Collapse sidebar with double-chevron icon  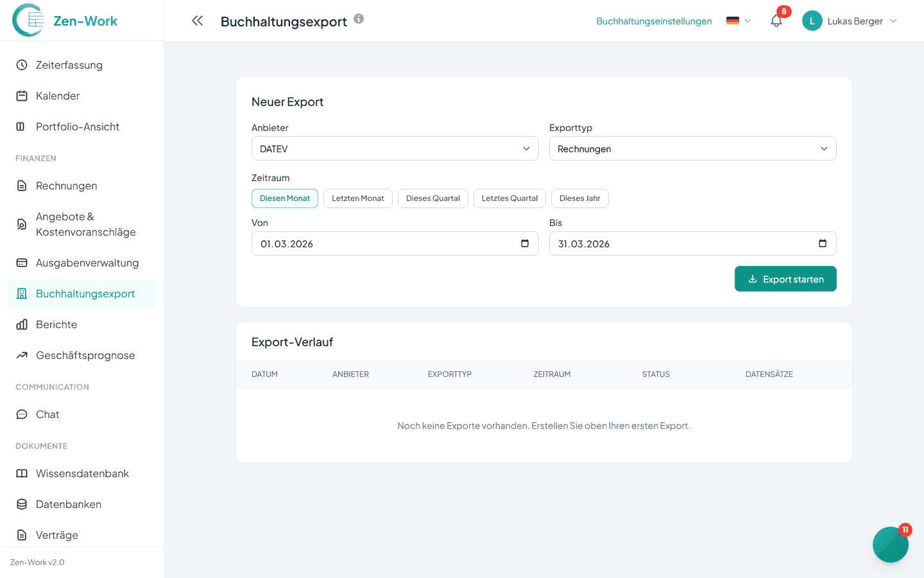(198, 21)
